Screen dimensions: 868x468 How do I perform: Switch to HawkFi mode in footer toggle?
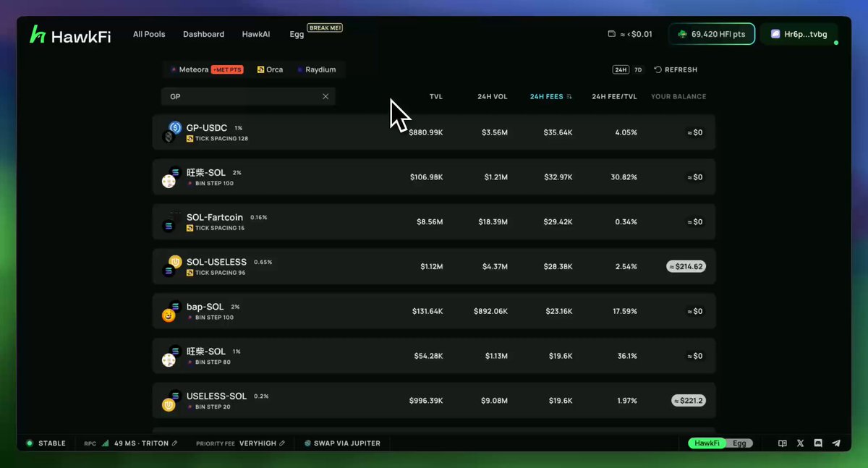[707, 443]
